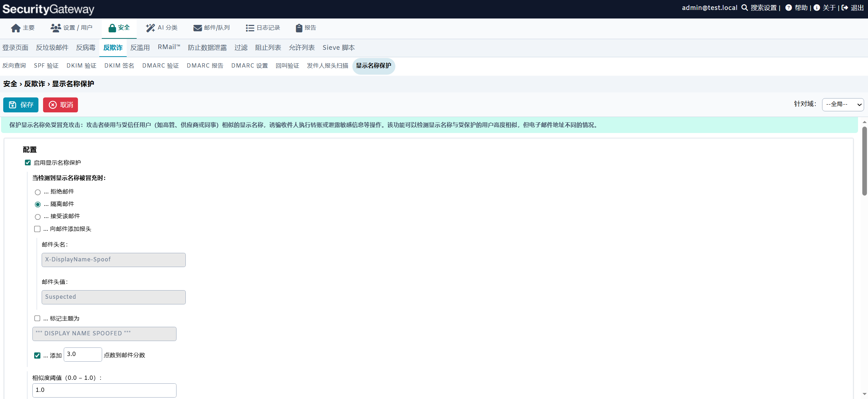Click the 邮件头值 Suspected field
The image size is (868, 399).
[x=114, y=297]
